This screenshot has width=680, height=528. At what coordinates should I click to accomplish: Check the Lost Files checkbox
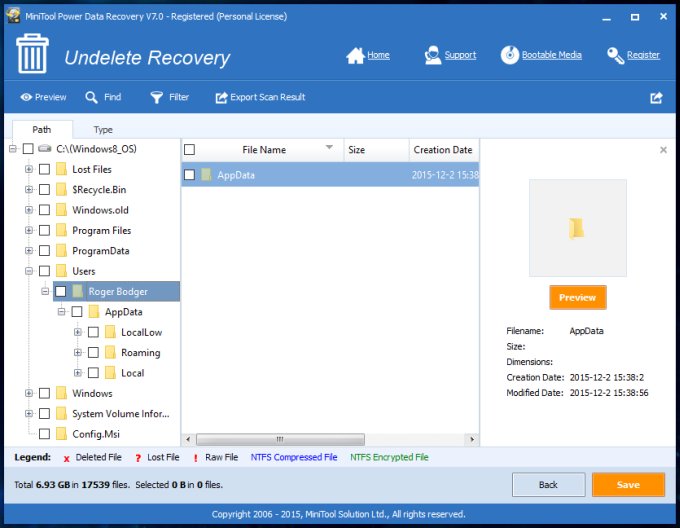(x=44, y=169)
